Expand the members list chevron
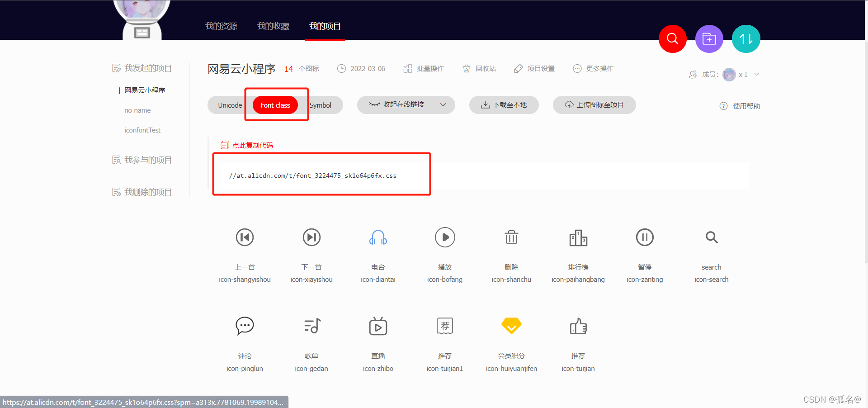This screenshot has width=868, height=408. 757,75
